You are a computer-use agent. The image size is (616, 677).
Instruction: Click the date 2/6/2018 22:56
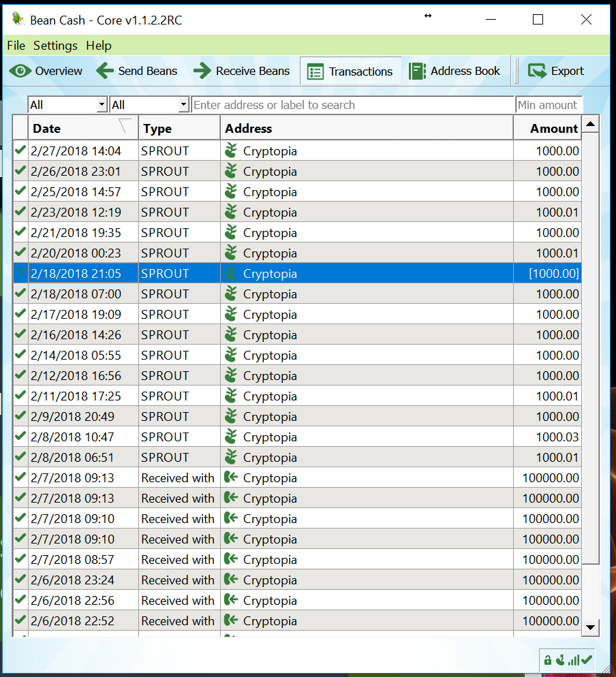[73, 600]
